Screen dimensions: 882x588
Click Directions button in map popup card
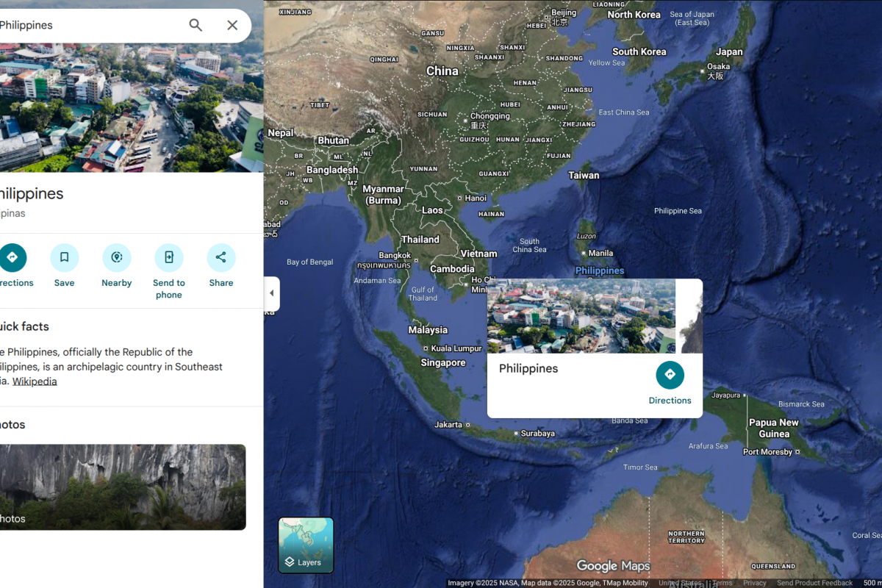(670, 376)
